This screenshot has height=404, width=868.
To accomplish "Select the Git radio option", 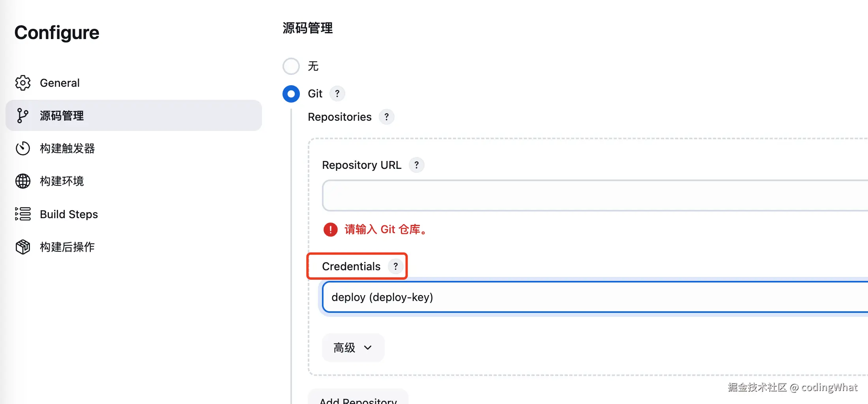I will (x=291, y=94).
